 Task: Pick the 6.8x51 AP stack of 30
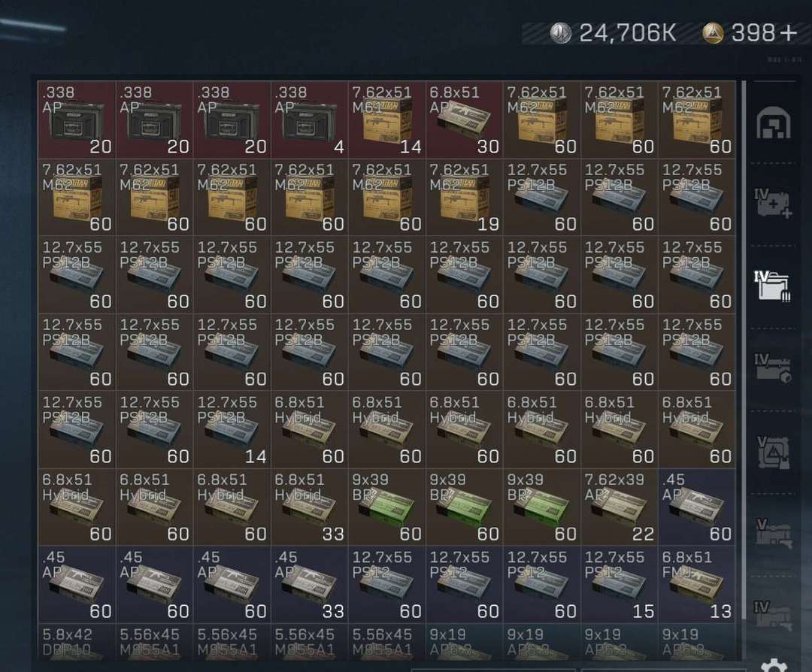click(x=465, y=120)
